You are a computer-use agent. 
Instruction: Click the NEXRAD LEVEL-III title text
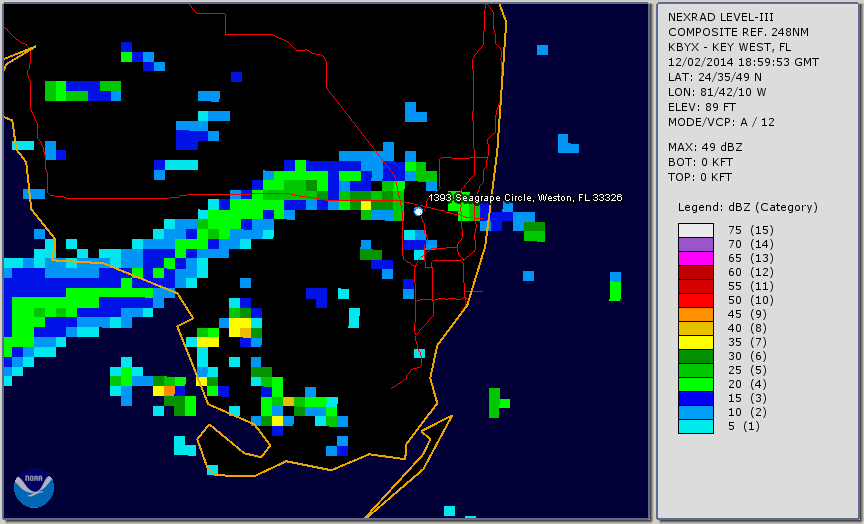point(721,18)
